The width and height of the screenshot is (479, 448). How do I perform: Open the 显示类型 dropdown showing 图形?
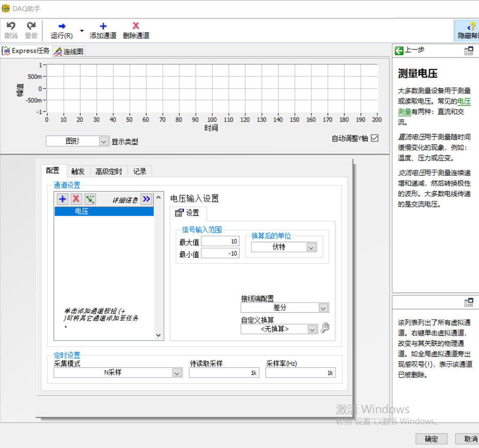point(103,141)
